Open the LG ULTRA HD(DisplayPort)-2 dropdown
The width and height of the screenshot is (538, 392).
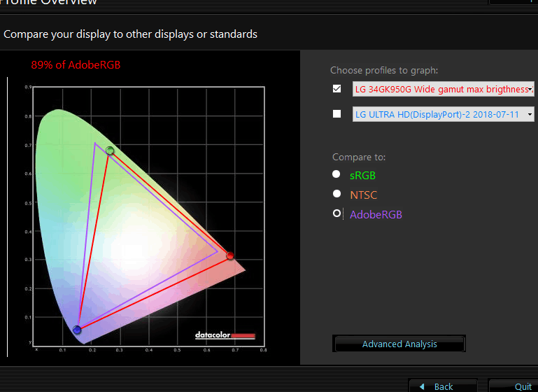coord(444,114)
